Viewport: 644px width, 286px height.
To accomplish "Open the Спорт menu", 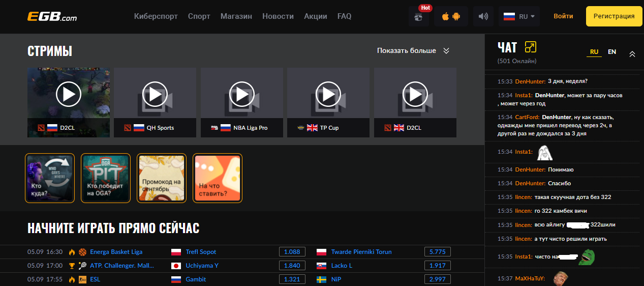I will tap(199, 16).
